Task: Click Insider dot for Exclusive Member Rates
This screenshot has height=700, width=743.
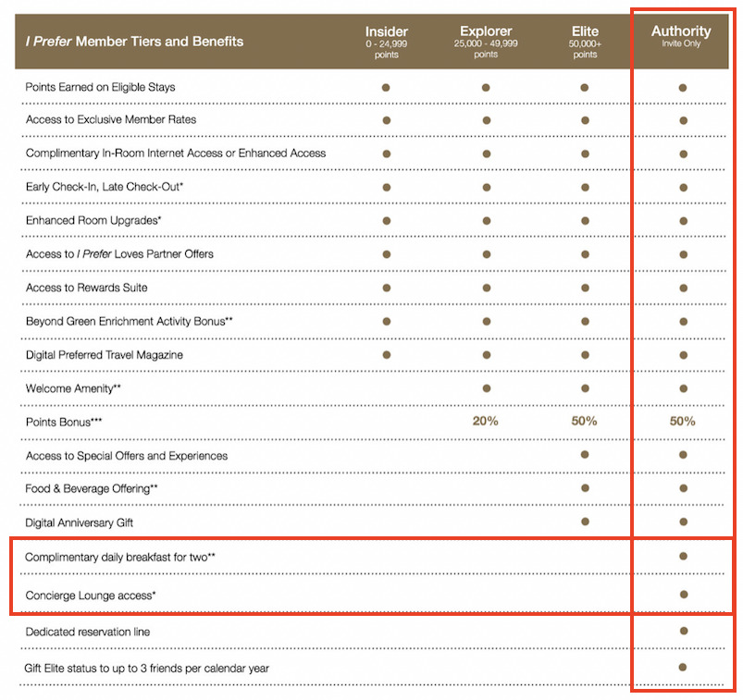Action: coord(387,120)
